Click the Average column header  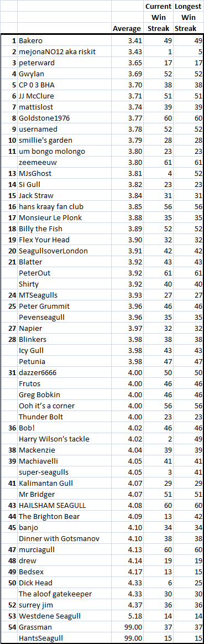click(127, 28)
